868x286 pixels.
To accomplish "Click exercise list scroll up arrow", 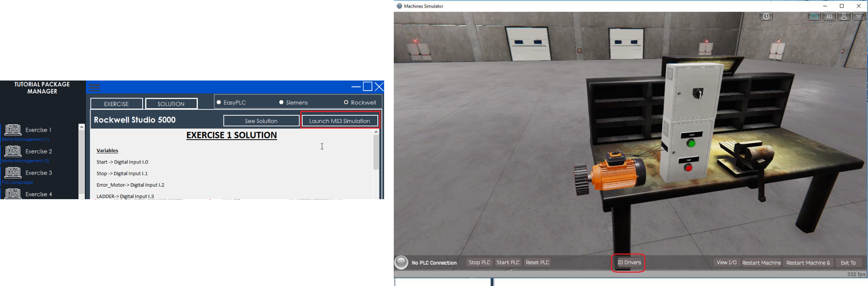I will click(x=82, y=127).
